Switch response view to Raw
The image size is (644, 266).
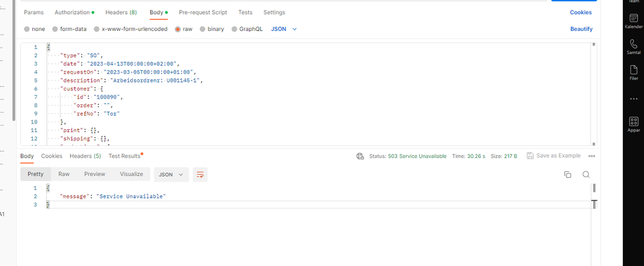pos(64,174)
